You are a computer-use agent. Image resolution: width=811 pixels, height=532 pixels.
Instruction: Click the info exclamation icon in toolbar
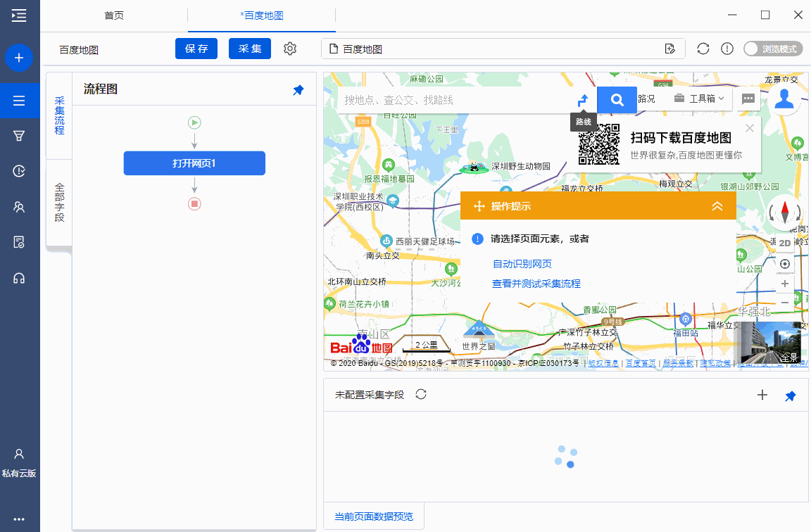[727, 49]
